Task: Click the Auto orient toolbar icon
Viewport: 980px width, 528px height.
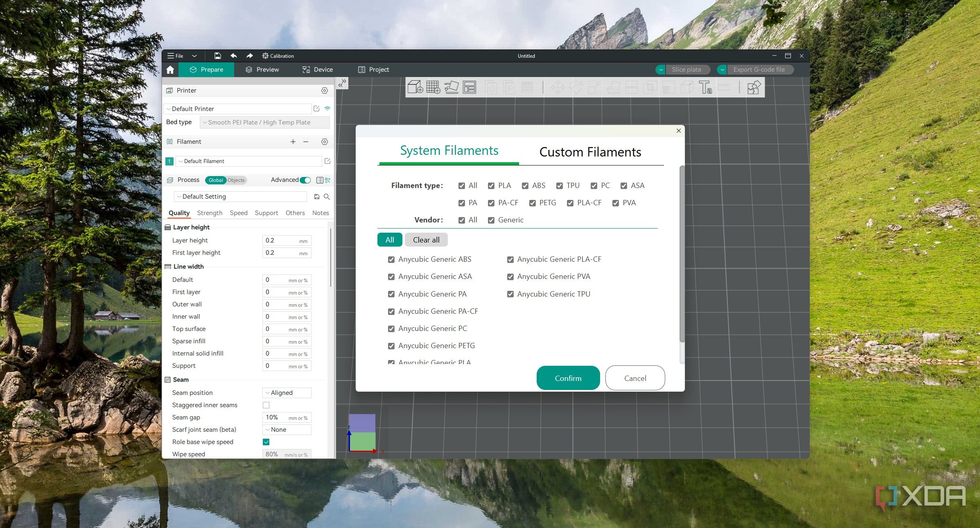Action: pyautogui.click(x=452, y=87)
